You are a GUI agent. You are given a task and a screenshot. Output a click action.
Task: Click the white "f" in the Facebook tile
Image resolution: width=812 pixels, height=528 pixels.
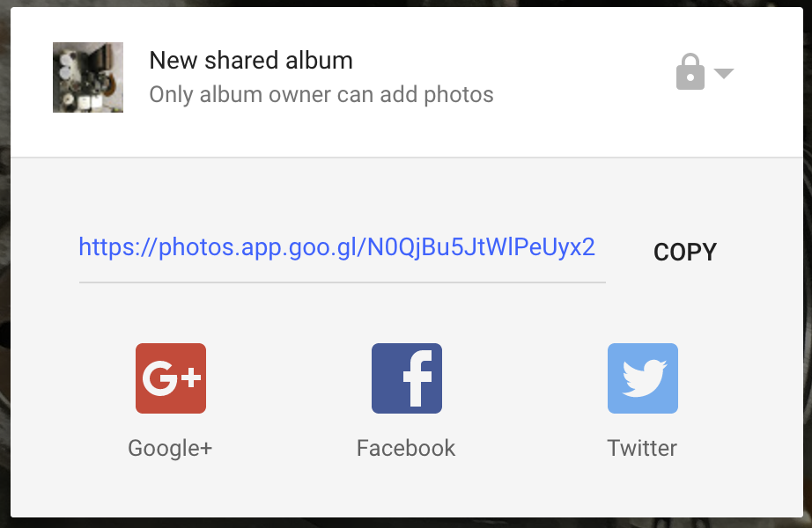tap(418, 378)
